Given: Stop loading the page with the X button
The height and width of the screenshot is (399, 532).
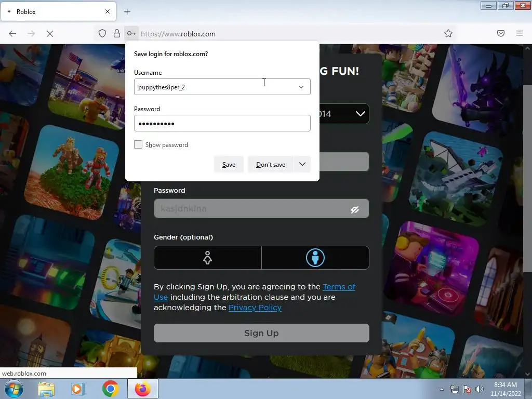Looking at the screenshot, I should 49,34.
